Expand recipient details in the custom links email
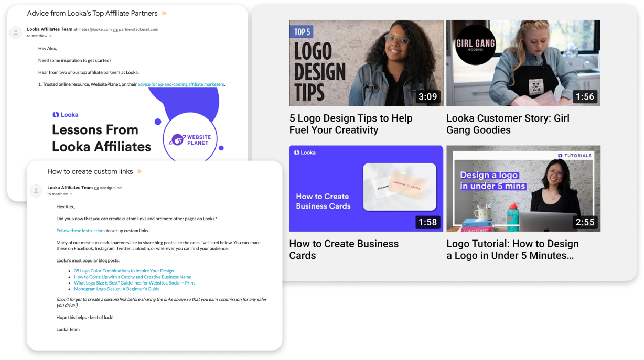The width and height of the screenshot is (644, 360). click(71, 194)
